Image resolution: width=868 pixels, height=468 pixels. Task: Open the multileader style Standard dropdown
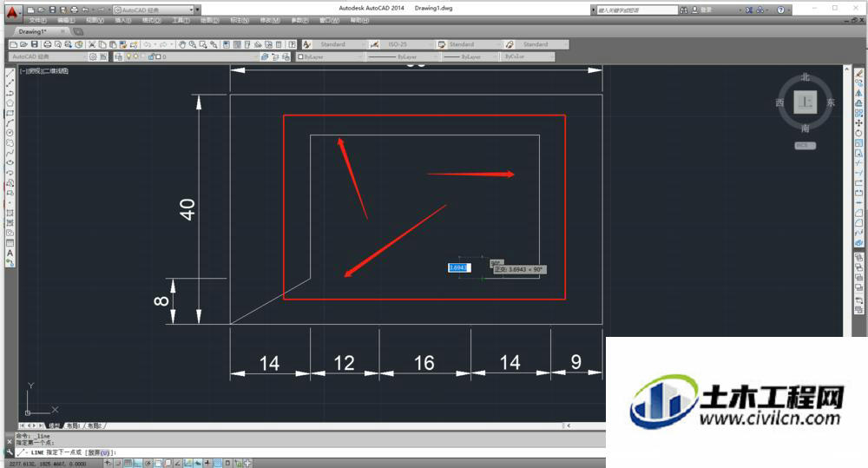(542, 44)
